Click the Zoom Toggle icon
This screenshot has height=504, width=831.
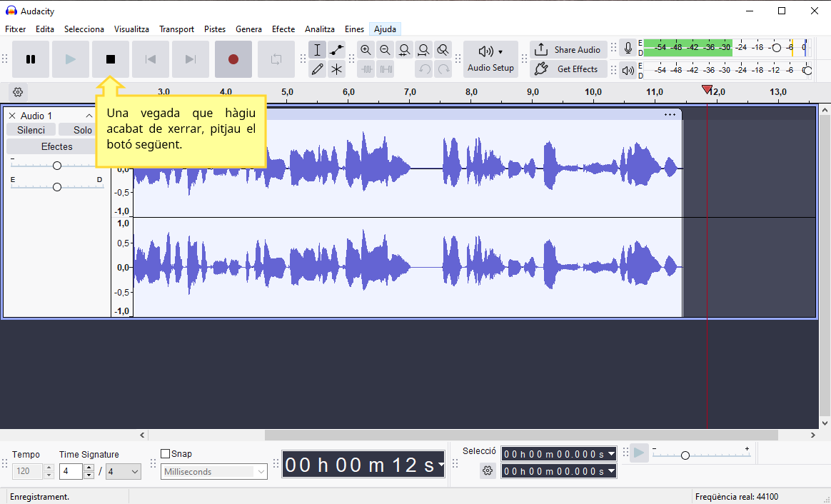(443, 50)
